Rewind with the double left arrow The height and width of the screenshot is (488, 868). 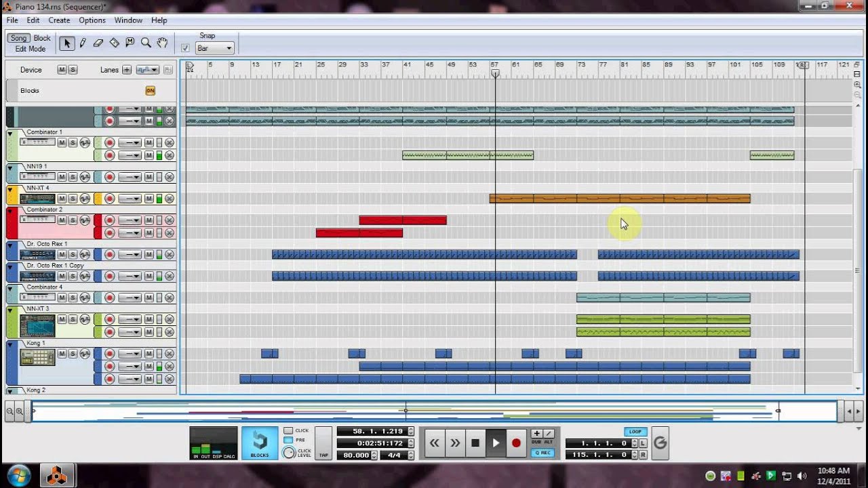[x=434, y=443]
